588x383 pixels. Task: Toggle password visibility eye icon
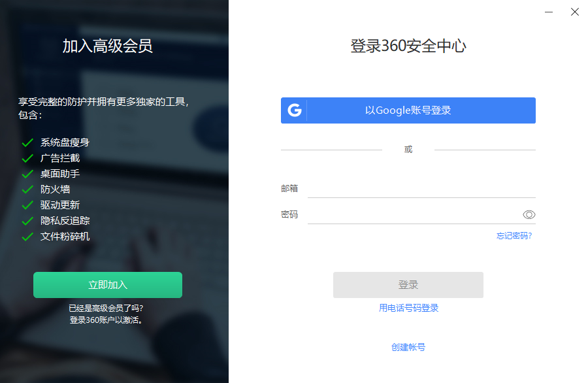pos(529,214)
